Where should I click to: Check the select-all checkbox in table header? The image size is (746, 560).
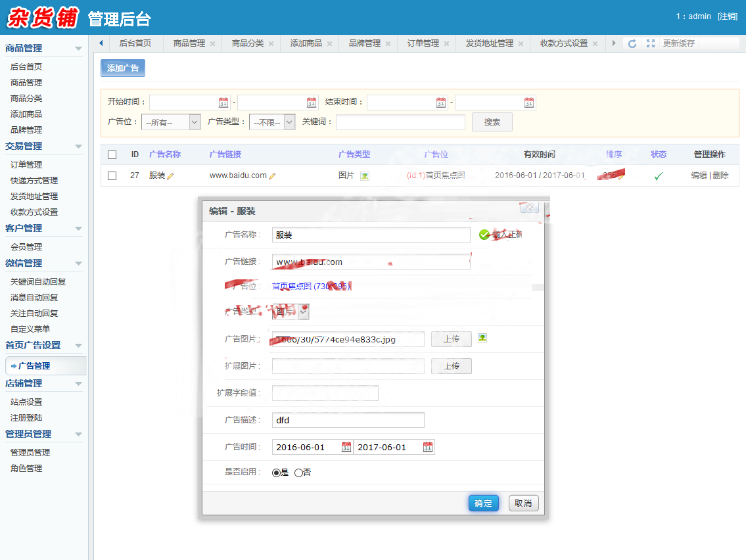click(x=112, y=154)
